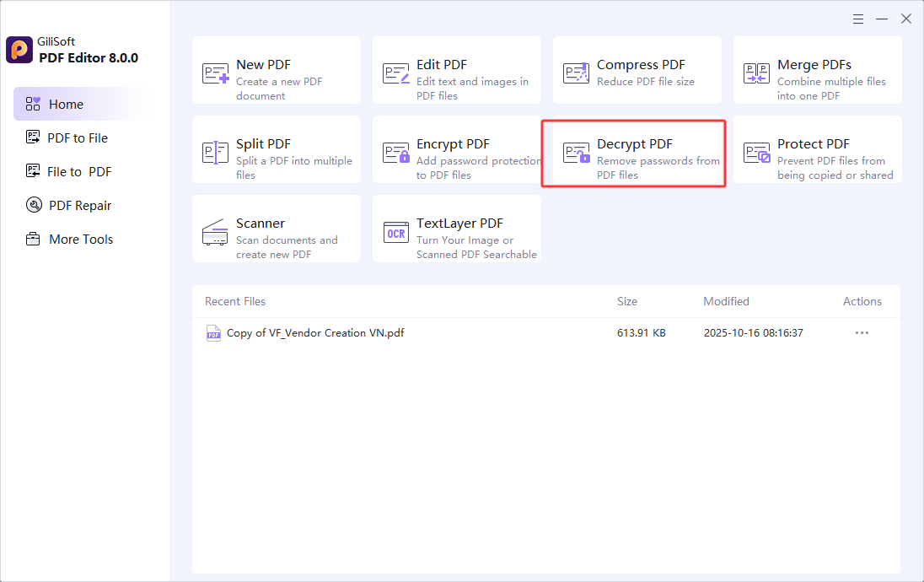Viewport: 924px width, 582px height.
Task: Open Copy of VF_Vendor Creation VN.pdf
Action: (x=314, y=333)
